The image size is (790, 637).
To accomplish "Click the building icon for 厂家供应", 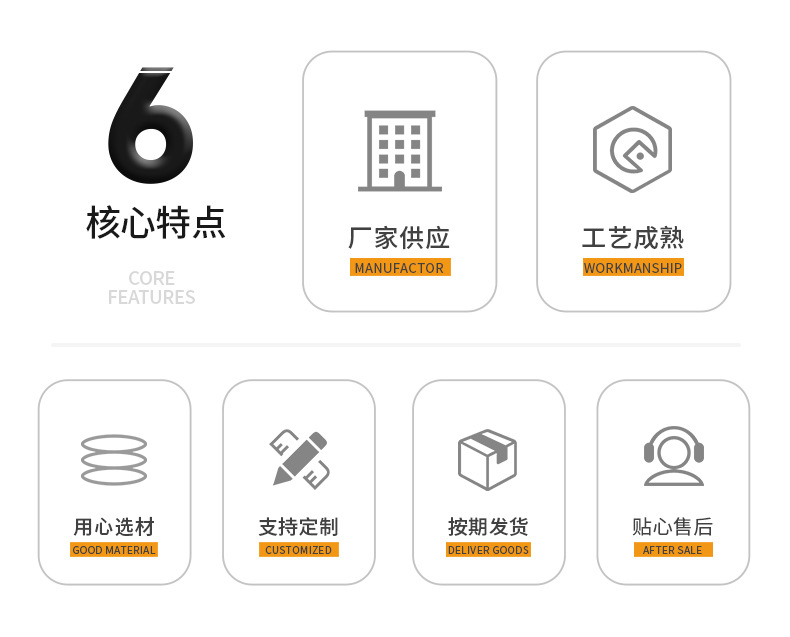I will coord(400,151).
